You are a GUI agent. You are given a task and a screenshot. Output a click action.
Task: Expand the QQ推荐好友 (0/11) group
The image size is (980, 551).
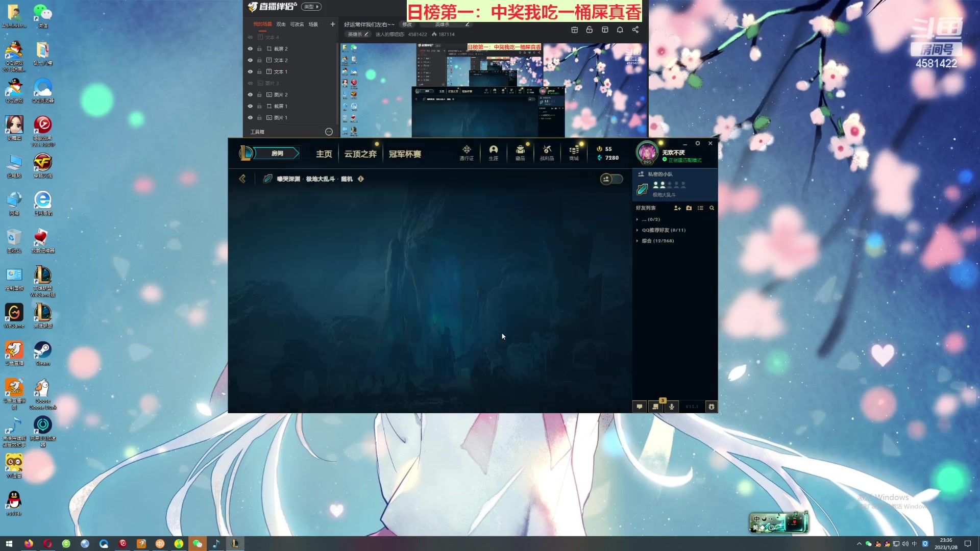coord(638,230)
